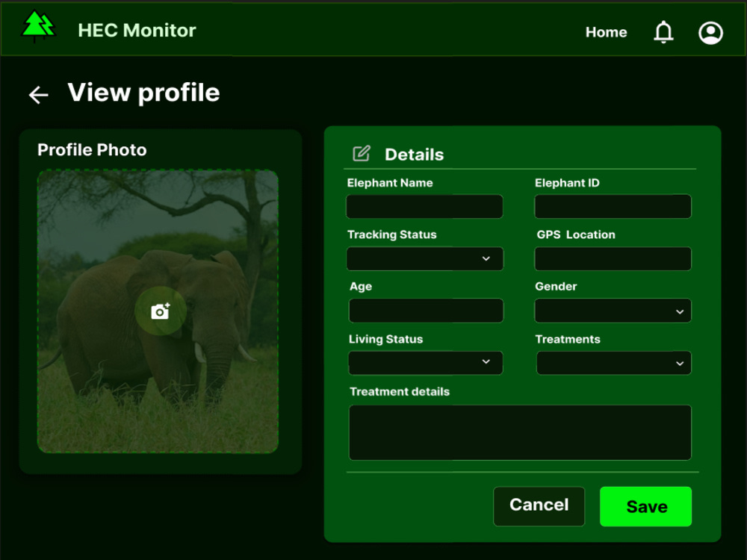Go to Home in the top bar
The height and width of the screenshot is (560, 747).
[606, 32]
